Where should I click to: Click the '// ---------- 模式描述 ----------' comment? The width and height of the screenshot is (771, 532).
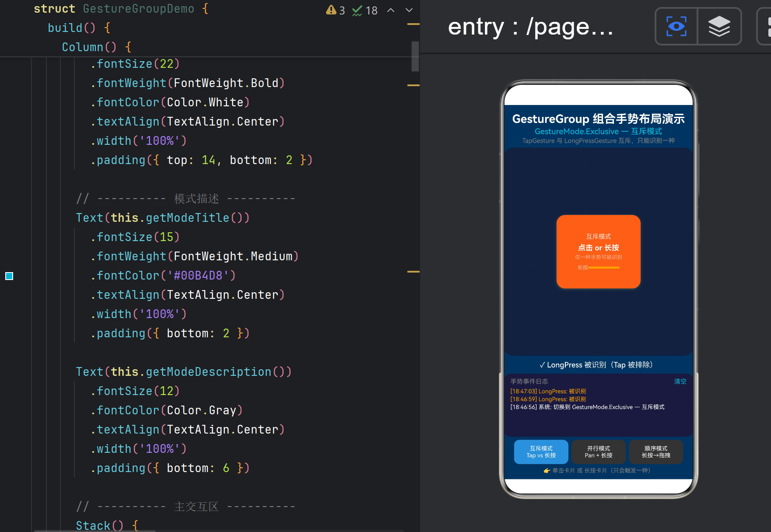tap(186, 199)
